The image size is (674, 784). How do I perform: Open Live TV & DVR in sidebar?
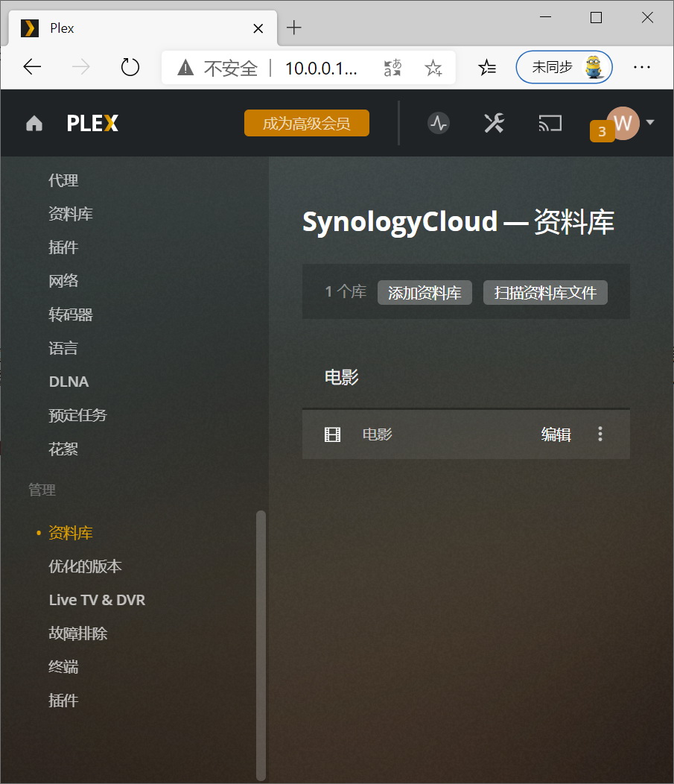[x=97, y=600]
